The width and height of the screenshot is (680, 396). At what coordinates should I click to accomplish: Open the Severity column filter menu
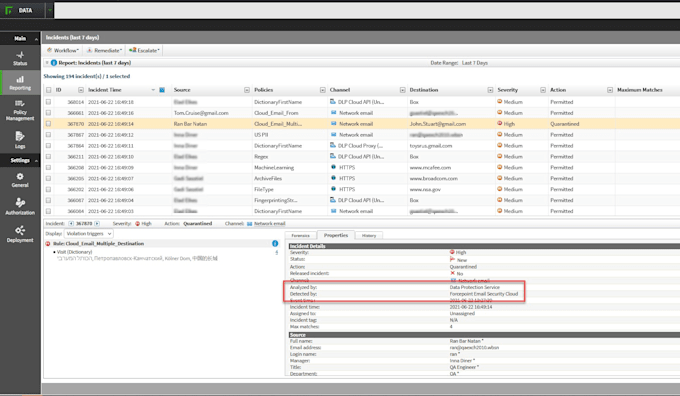pyautogui.click(x=543, y=90)
